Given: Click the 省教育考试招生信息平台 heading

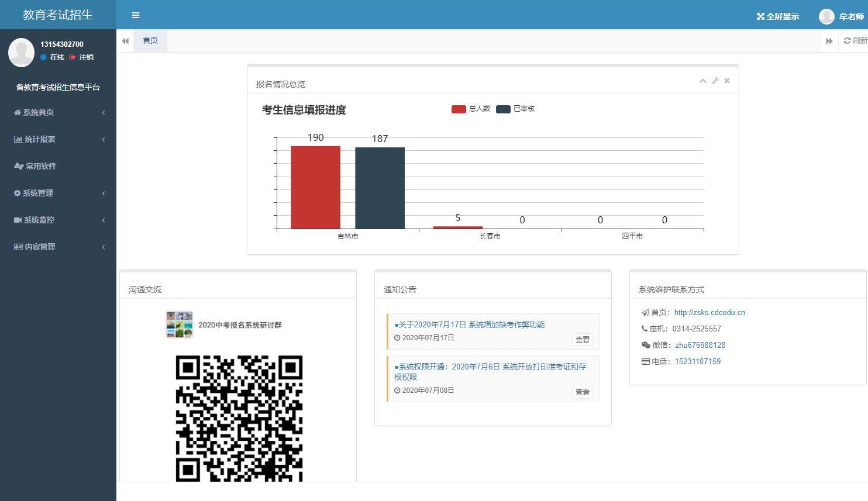Looking at the screenshot, I should (x=58, y=87).
